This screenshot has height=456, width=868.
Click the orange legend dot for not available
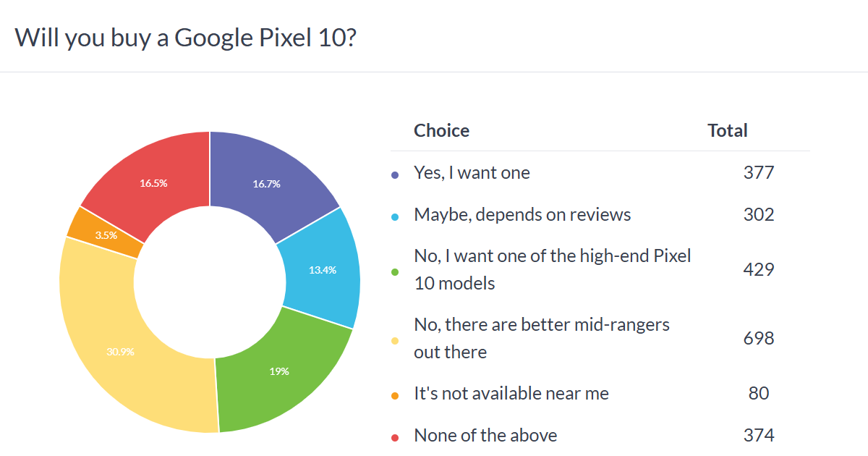(394, 395)
